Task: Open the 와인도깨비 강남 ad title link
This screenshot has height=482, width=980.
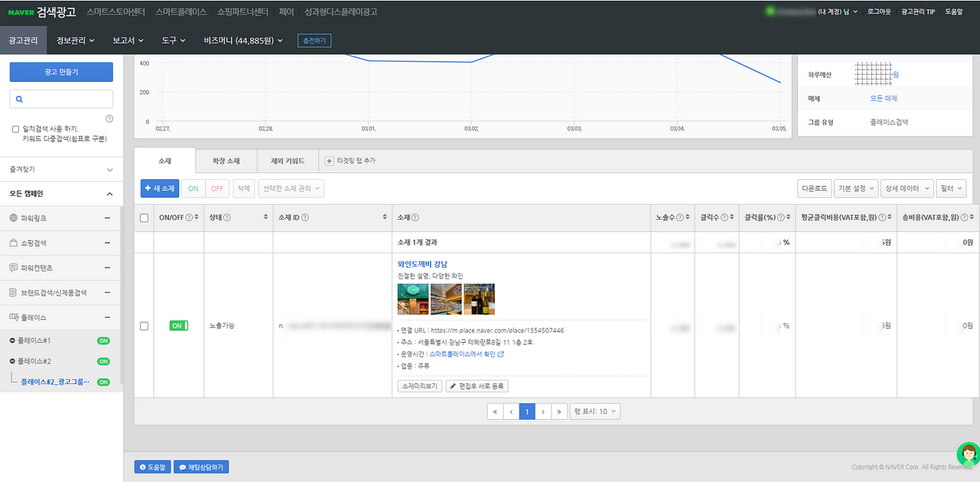Action: pyautogui.click(x=422, y=264)
